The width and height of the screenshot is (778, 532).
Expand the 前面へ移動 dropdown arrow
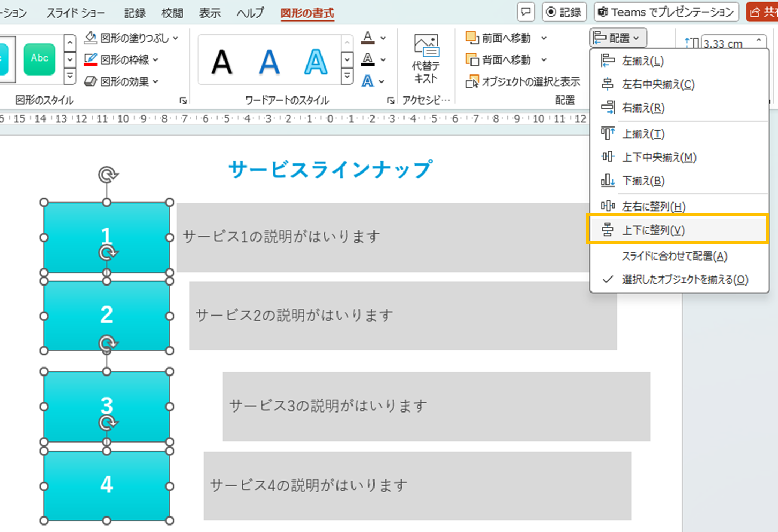pyautogui.click(x=544, y=38)
